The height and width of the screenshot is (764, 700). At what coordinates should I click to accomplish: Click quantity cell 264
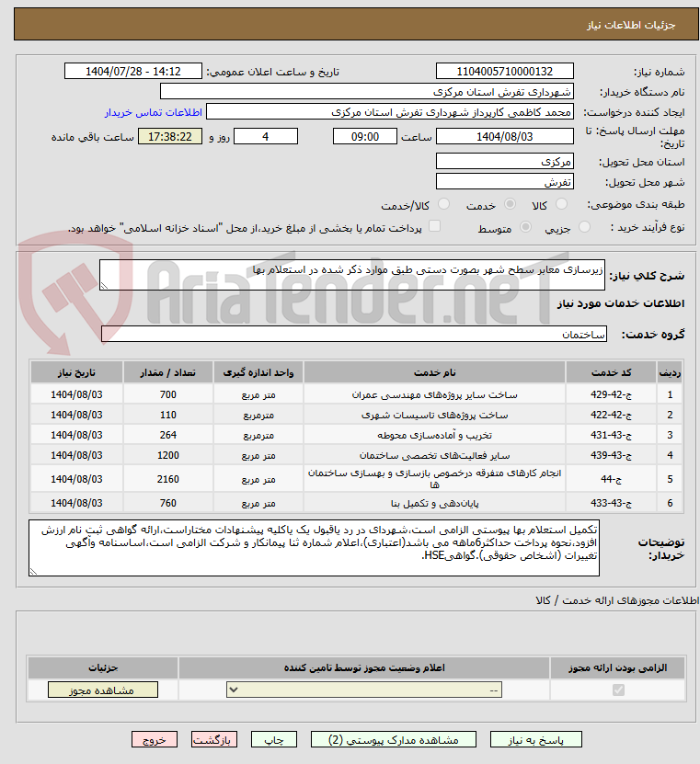[x=168, y=435]
